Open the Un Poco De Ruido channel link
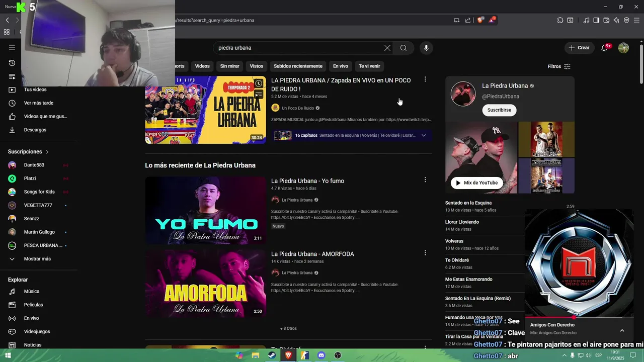 298,108
